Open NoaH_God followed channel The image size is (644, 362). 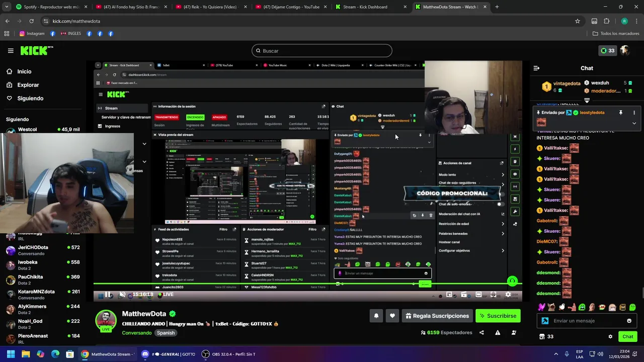43,324
